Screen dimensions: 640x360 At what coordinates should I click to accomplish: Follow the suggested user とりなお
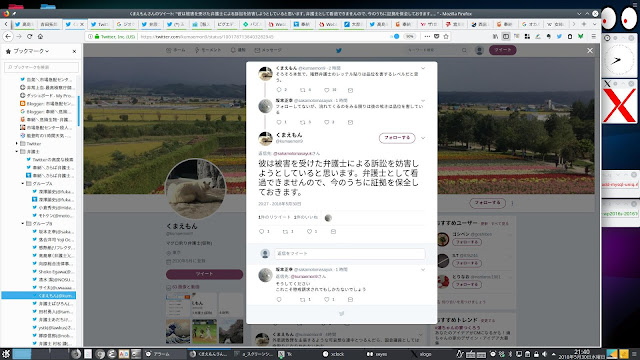pos(467,284)
